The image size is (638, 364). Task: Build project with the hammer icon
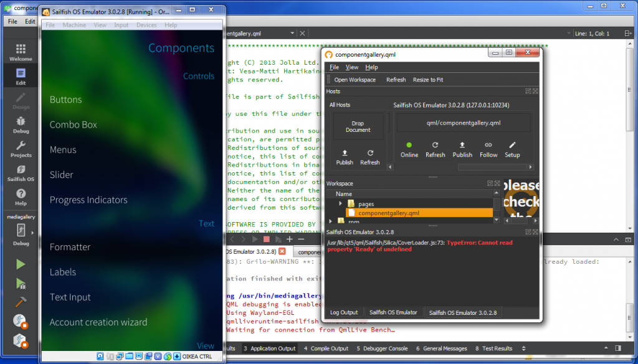click(x=21, y=302)
